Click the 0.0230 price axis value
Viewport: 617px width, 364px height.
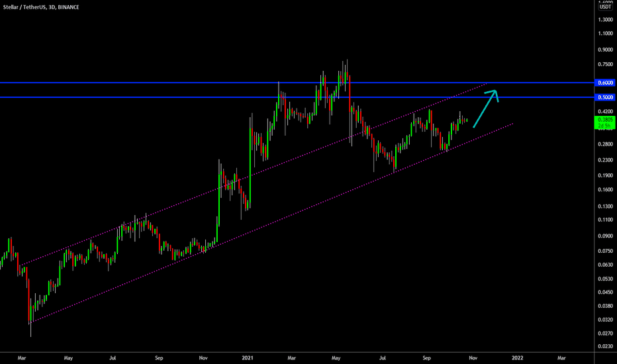[605, 346]
